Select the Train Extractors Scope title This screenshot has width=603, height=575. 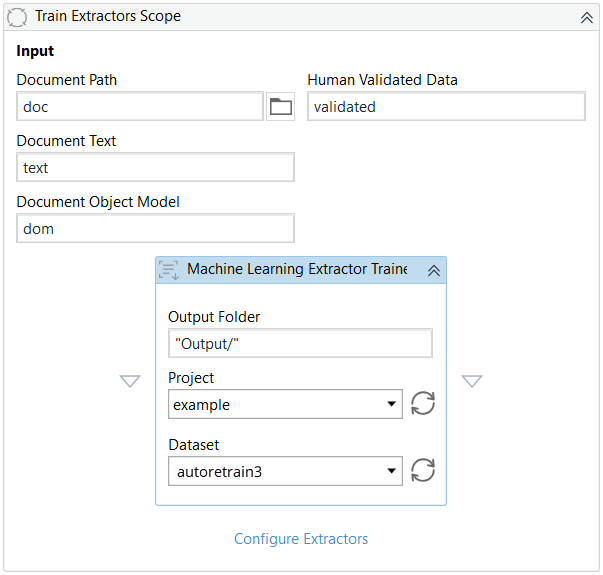tap(107, 17)
